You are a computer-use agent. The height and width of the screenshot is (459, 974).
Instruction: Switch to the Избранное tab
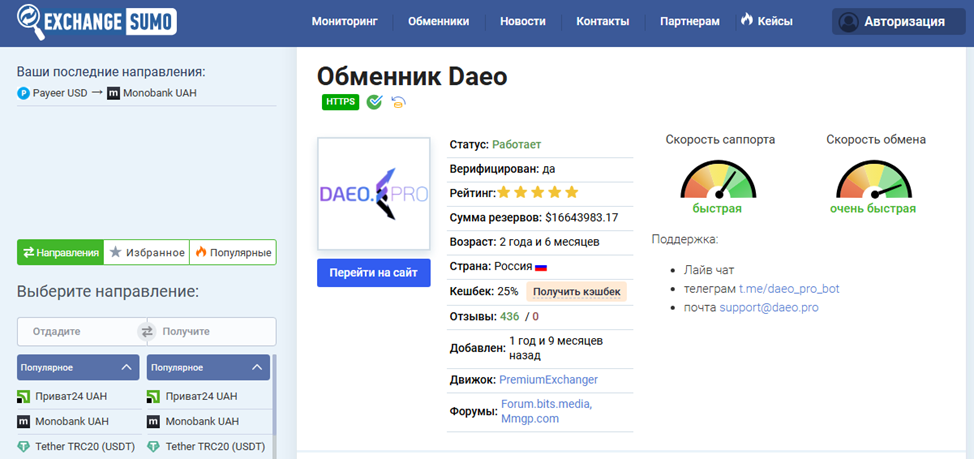pyautogui.click(x=147, y=252)
